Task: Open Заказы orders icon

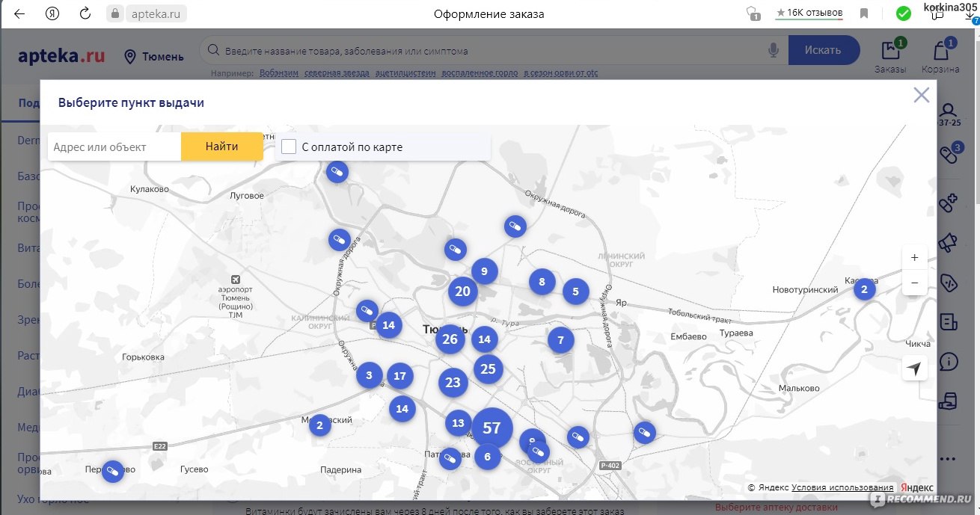Action: tap(890, 57)
